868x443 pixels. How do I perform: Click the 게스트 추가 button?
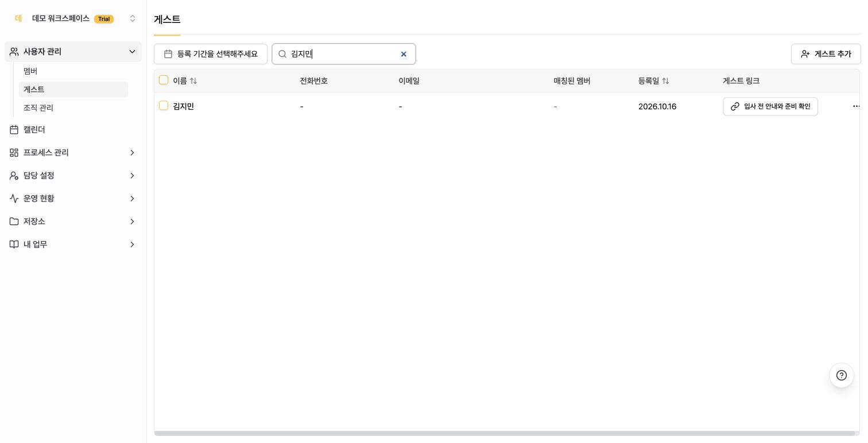(826, 54)
